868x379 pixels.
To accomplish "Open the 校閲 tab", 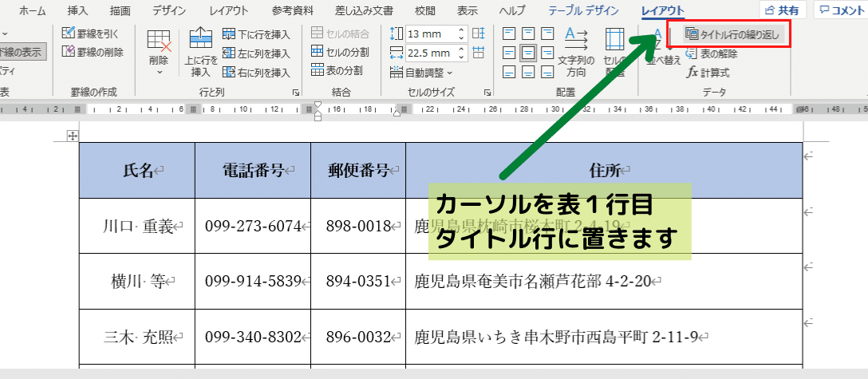I will pos(426,10).
